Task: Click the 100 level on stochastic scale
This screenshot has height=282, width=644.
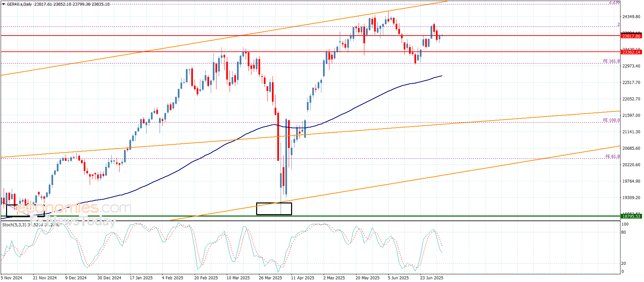Action: pos(625,224)
